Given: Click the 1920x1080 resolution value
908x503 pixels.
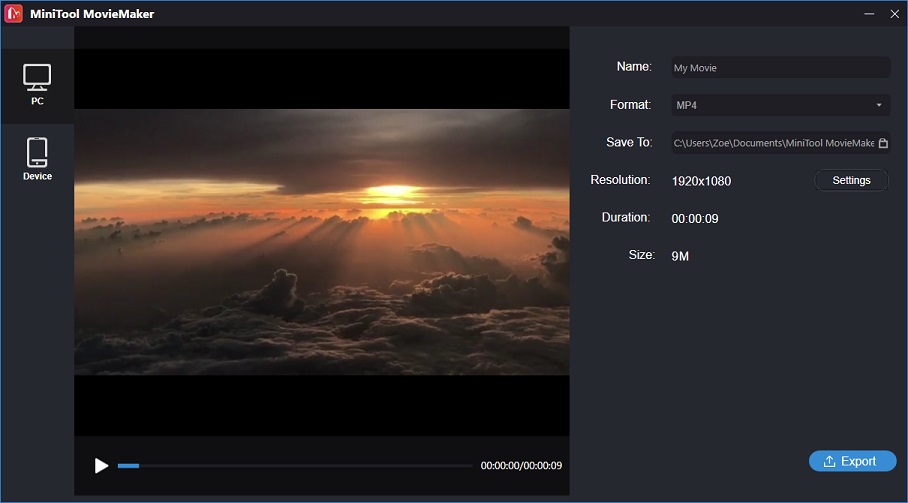Looking at the screenshot, I should coord(701,181).
